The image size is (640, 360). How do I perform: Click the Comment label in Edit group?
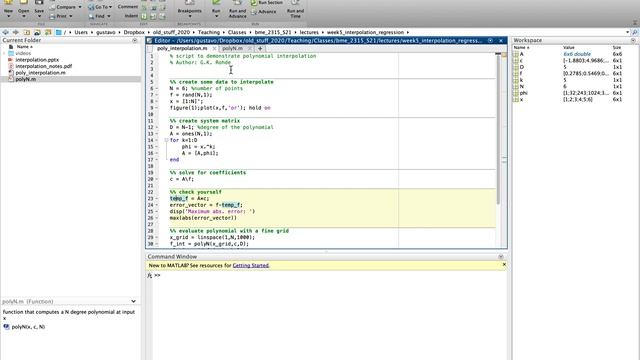[x=128, y=7]
